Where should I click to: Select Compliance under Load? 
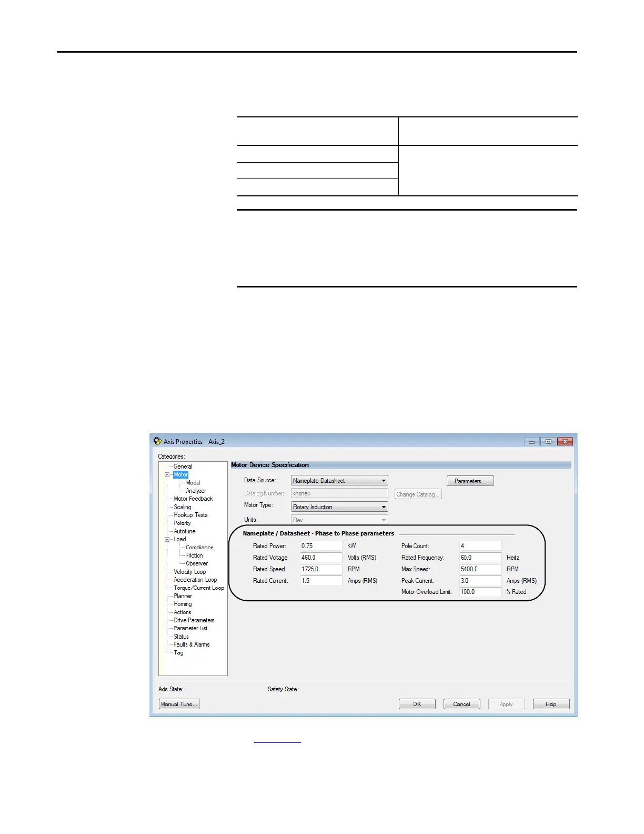pos(199,548)
